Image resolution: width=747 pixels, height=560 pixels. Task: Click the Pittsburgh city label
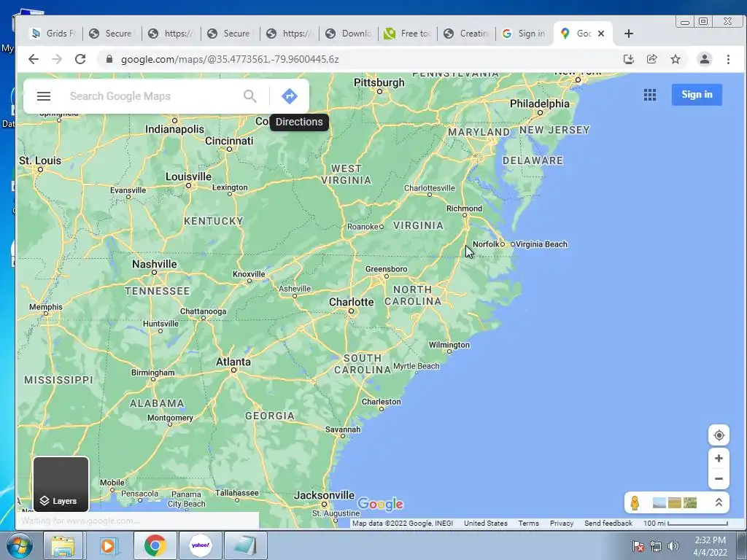[x=379, y=82]
